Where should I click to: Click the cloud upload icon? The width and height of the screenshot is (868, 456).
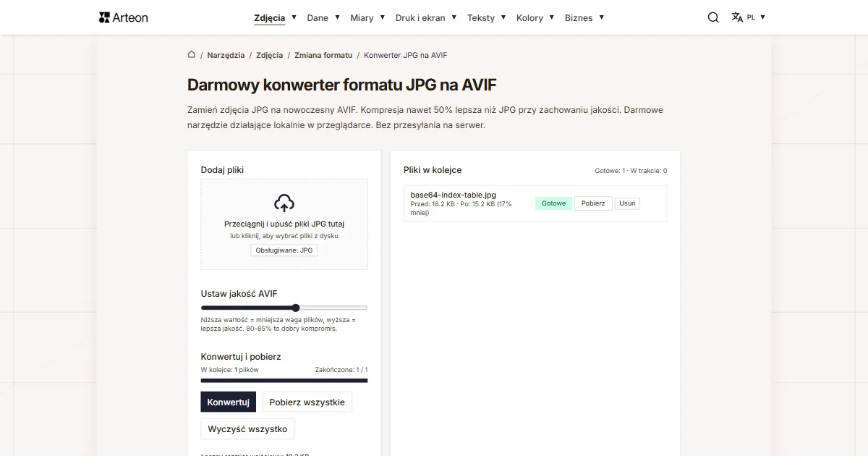[284, 203]
